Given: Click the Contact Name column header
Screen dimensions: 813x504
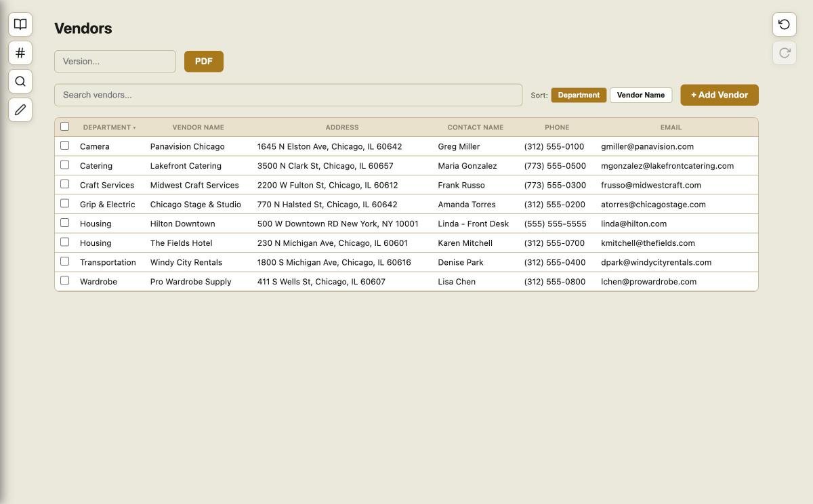Looking at the screenshot, I should pos(475,127).
